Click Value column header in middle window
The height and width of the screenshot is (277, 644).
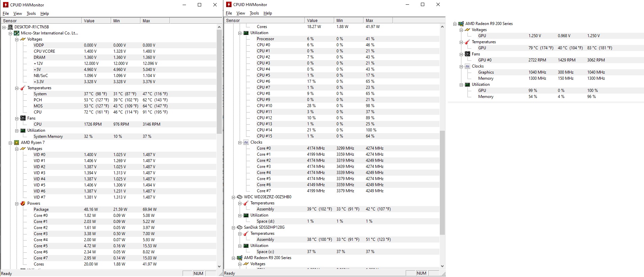pos(319,20)
